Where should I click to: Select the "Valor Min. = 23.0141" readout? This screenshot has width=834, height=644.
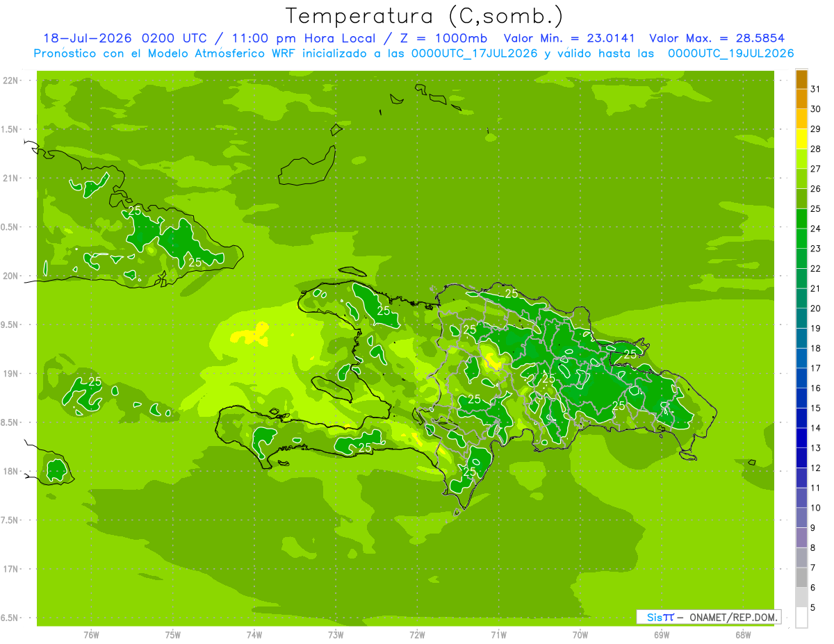(569, 38)
